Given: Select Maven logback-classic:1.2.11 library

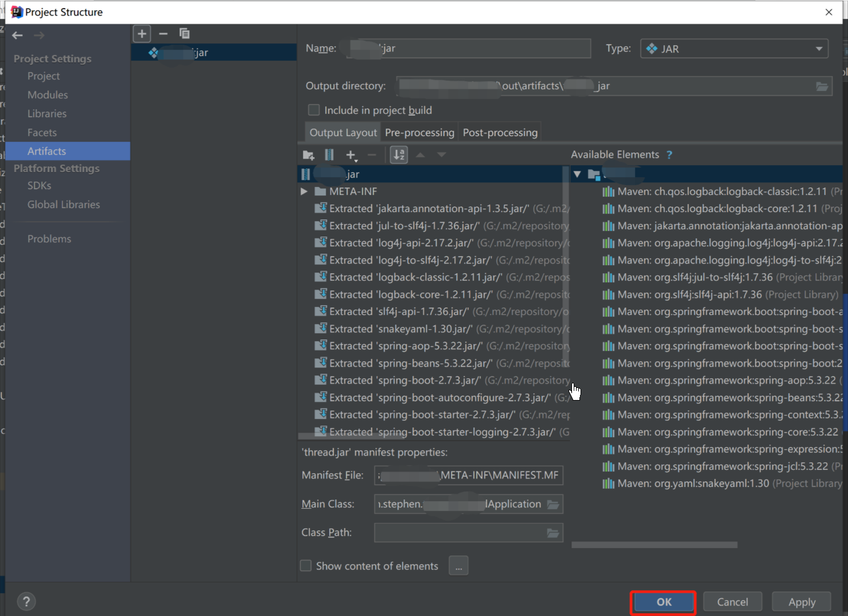Looking at the screenshot, I should point(722,191).
